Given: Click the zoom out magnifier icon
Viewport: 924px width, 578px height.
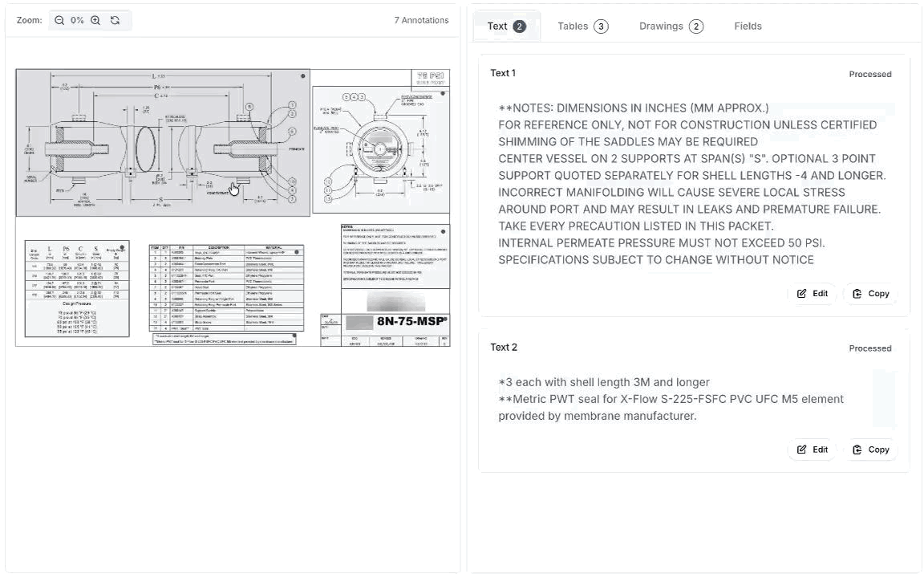Looking at the screenshot, I should (59, 20).
